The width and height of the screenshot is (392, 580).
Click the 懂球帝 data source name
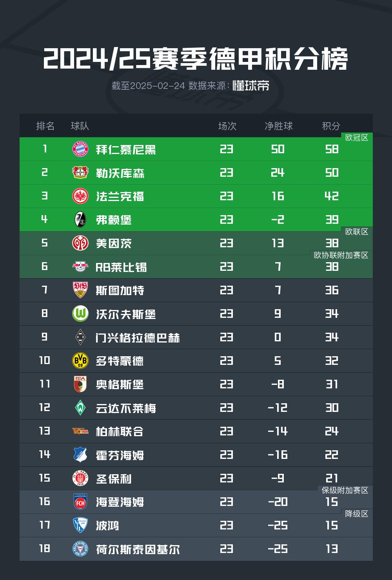(251, 86)
